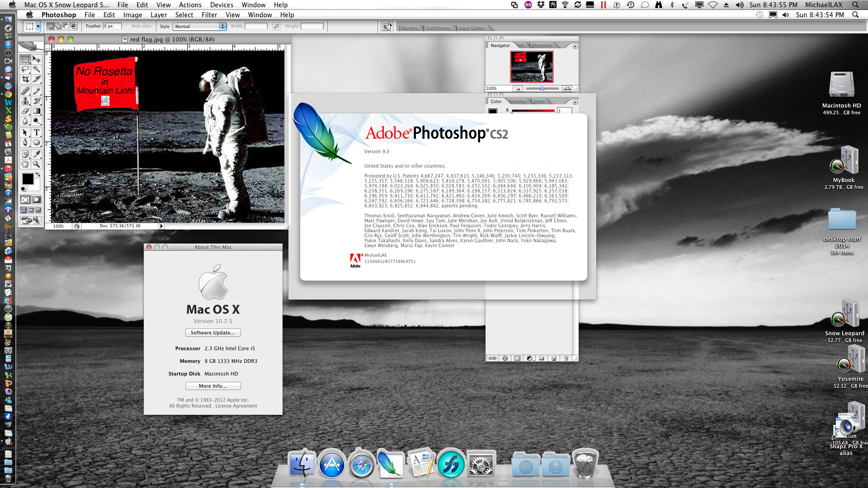This screenshot has height=488, width=868.
Task: Select the Clone Stamp tool
Action: coord(25,101)
